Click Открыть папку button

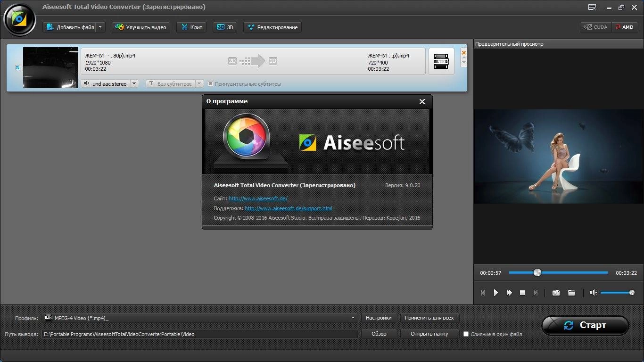(x=429, y=334)
